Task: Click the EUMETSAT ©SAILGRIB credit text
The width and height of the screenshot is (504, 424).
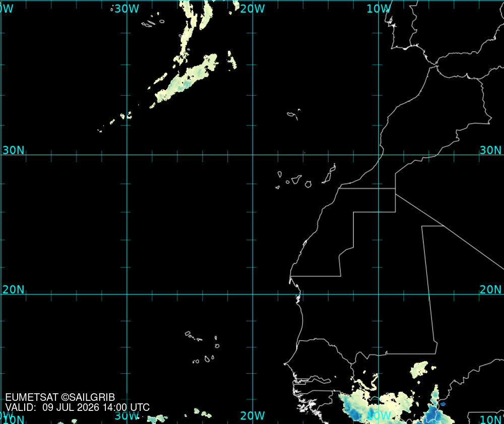Action: (60, 397)
